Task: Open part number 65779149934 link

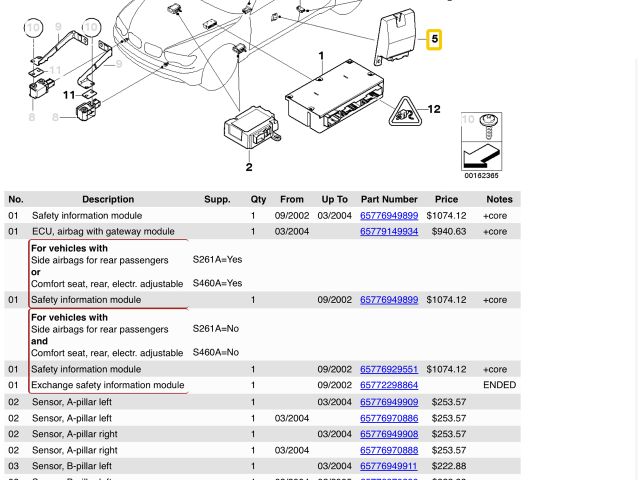Action: click(x=389, y=231)
